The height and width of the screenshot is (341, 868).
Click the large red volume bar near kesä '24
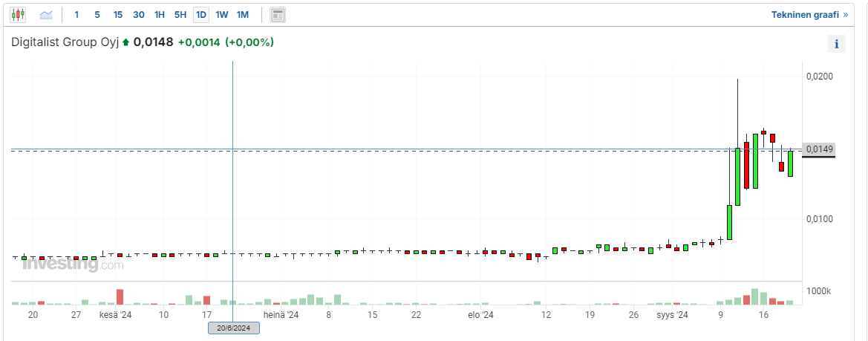[x=120, y=296]
